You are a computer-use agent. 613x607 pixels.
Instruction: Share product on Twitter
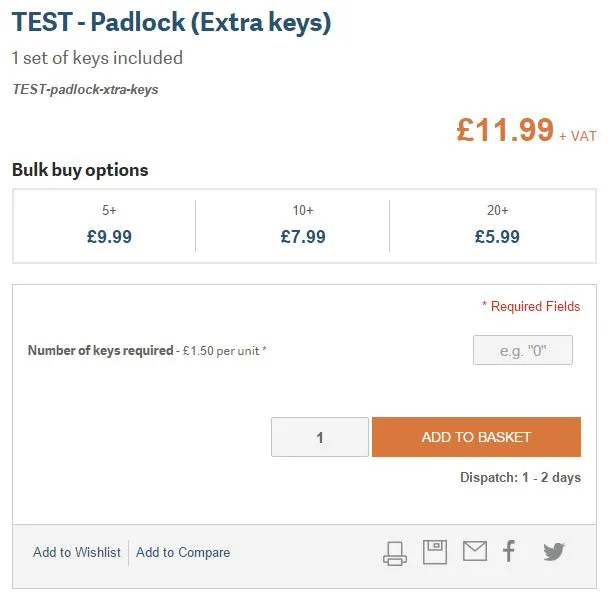click(x=554, y=551)
